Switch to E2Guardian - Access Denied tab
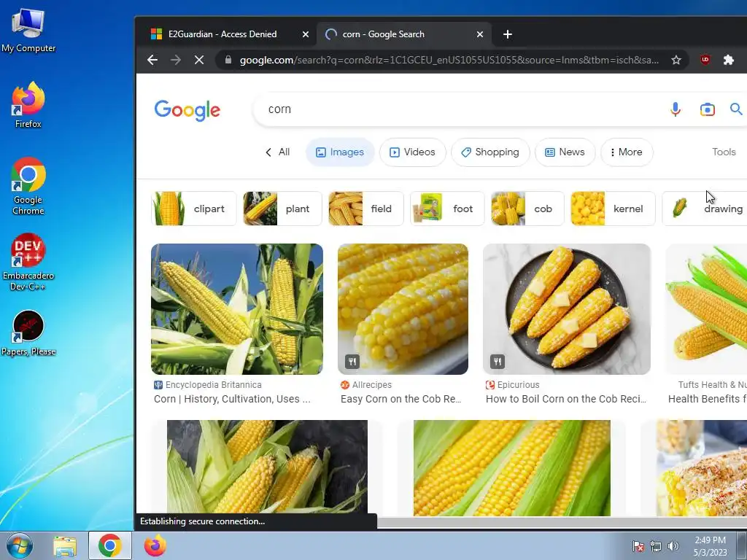Viewport: 747px width, 560px height. (222, 34)
